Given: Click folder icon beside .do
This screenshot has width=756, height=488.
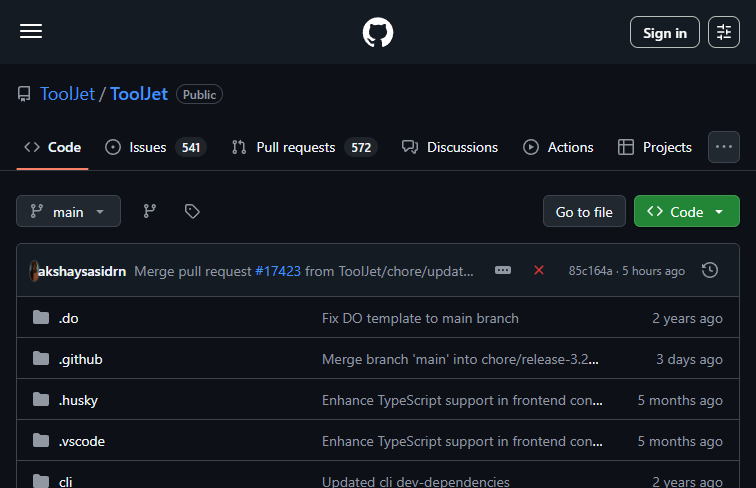Looking at the screenshot, I should tap(41, 317).
